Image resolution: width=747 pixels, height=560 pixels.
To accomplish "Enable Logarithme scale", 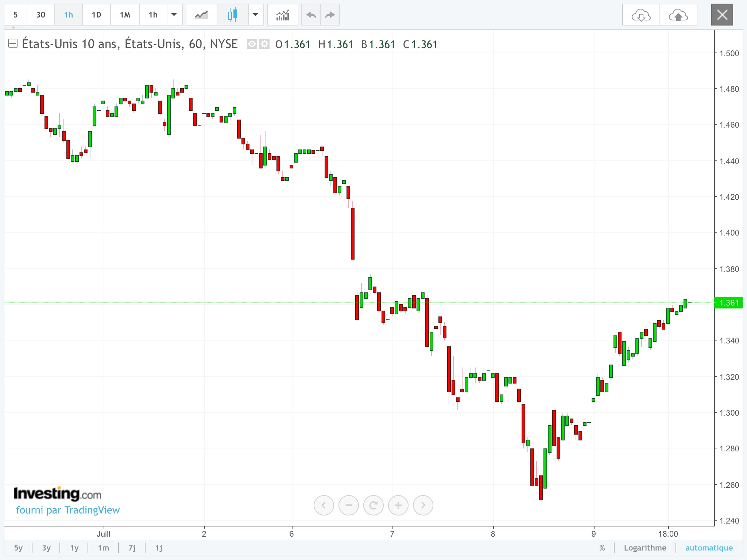I will (645, 548).
